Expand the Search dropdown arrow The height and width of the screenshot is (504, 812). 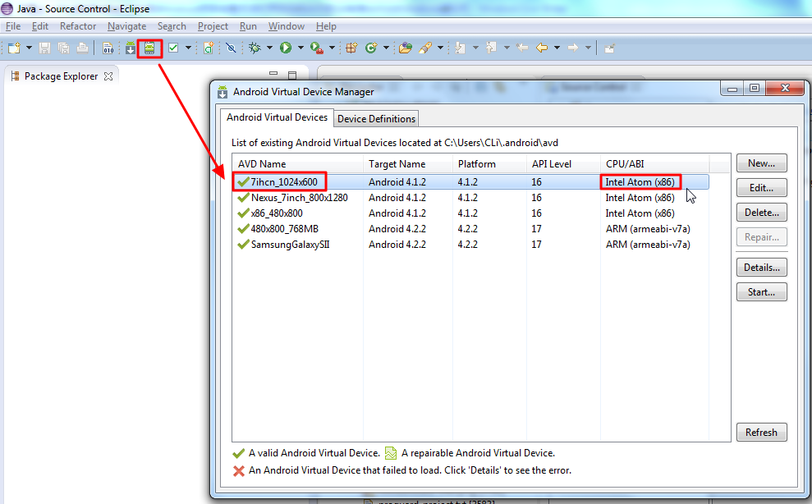[x=440, y=48]
